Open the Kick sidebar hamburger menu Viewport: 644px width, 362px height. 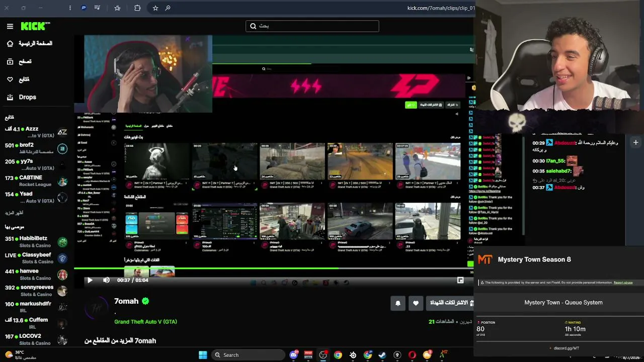coord(10,26)
